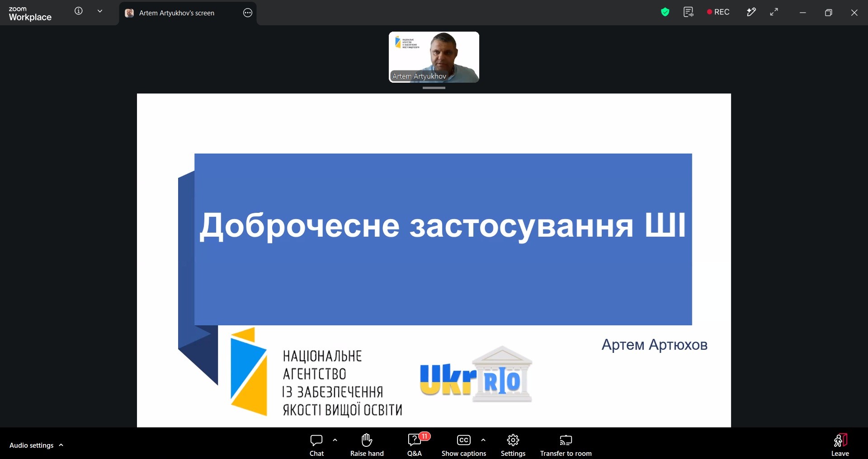
Task: Open the Chat panel
Action: point(316,445)
